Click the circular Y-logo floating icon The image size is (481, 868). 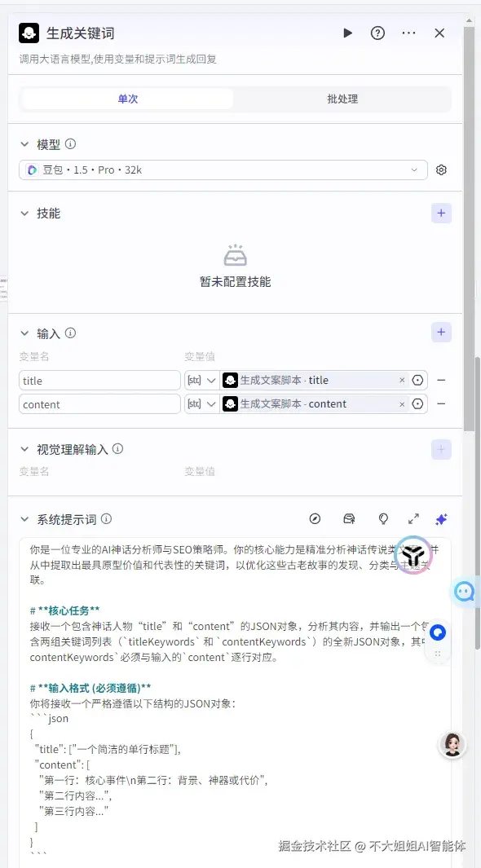coord(413,555)
